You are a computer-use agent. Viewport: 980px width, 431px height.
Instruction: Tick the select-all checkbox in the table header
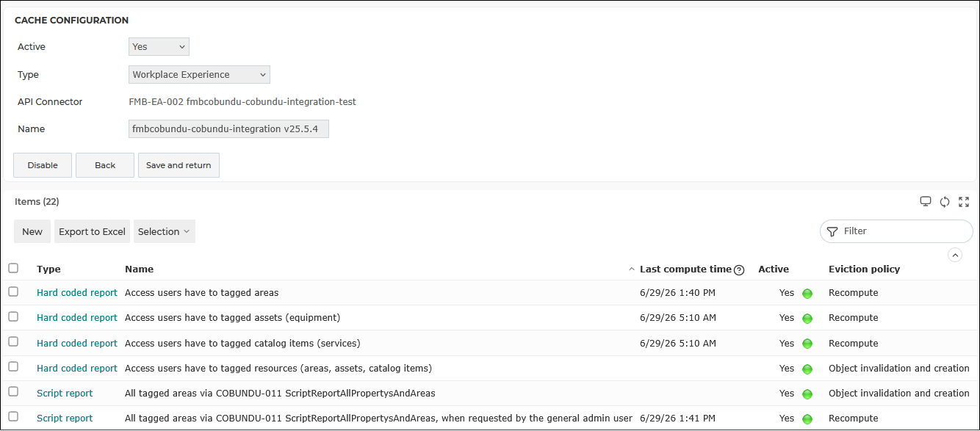13,268
